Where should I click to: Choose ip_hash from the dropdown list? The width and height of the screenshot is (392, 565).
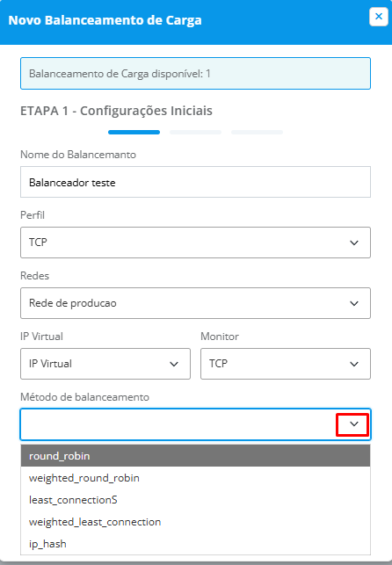tap(195, 544)
